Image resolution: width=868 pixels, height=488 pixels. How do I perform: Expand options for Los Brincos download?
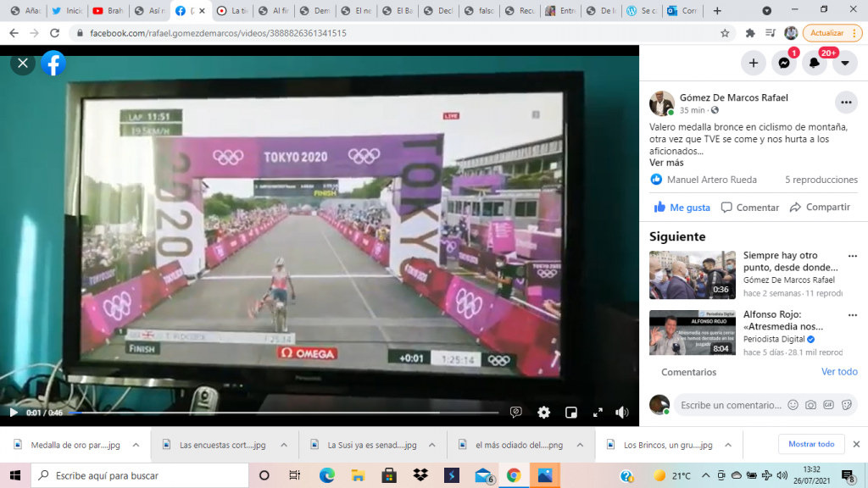click(728, 445)
